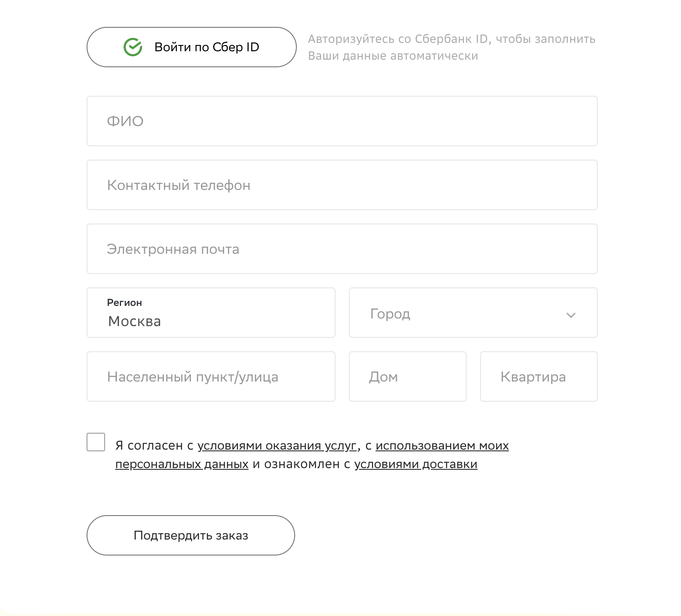Click the Москва region value
Viewport: 681px width, 616px height.
tap(134, 321)
